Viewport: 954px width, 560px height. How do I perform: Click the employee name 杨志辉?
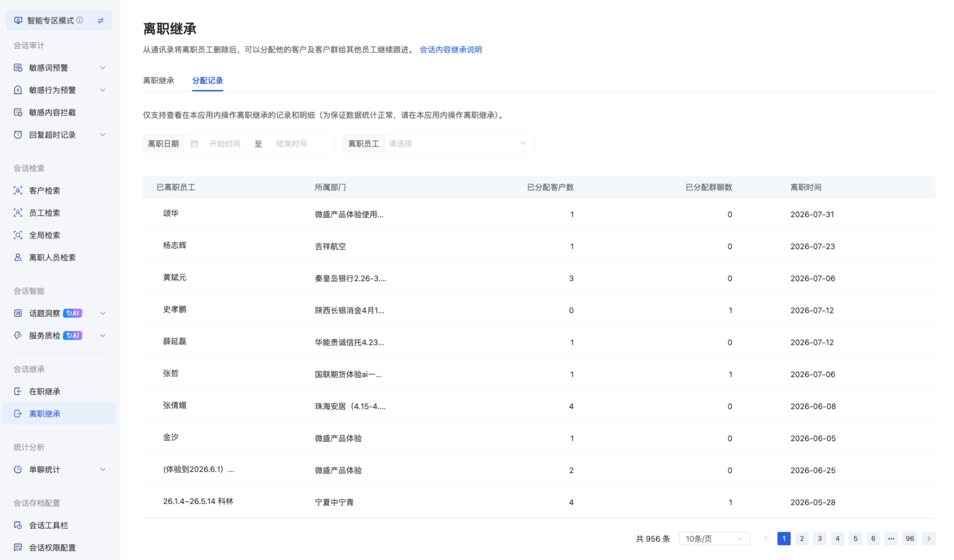[175, 245]
